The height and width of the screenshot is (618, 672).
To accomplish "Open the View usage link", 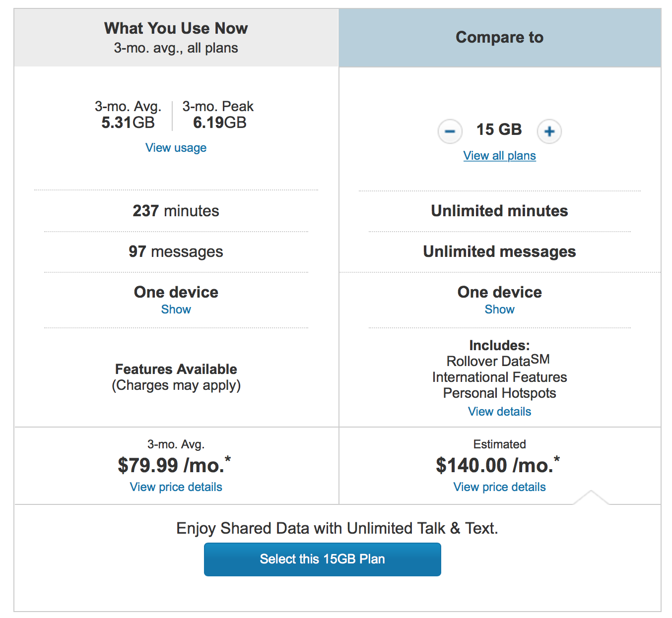I will 176,148.
